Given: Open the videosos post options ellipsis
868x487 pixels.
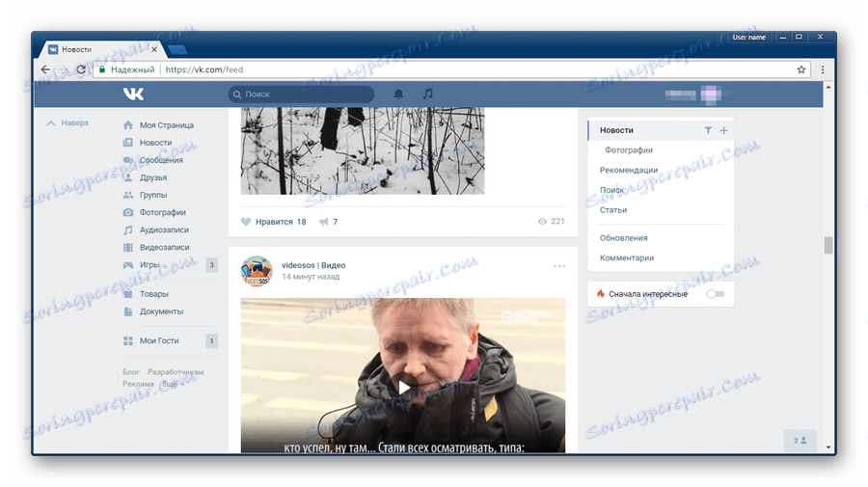Looking at the screenshot, I should pyautogui.click(x=559, y=266).
